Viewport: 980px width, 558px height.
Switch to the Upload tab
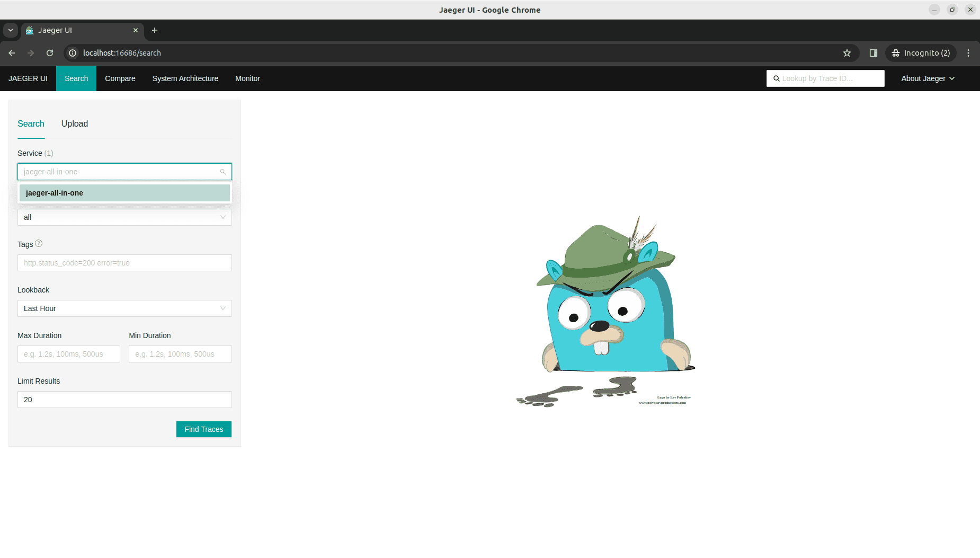point(75,123)
